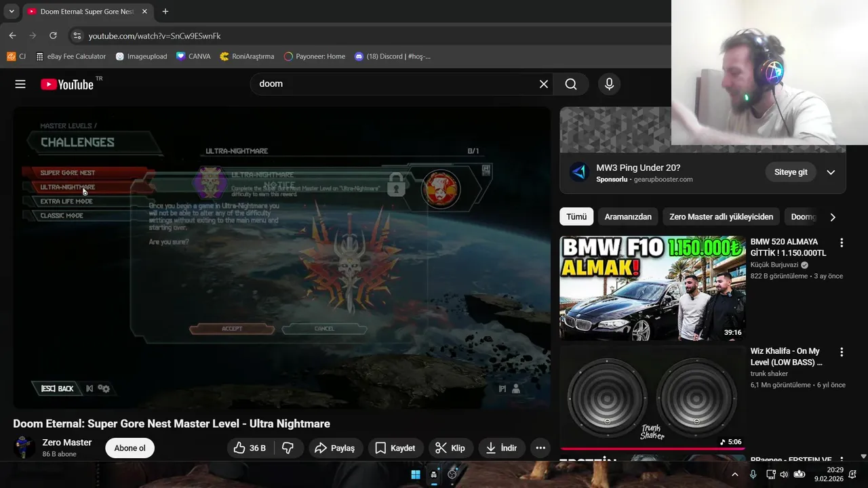This screenshot has height=488, width=868.
Task: Select the Tümü filter chip
Action: click(576, 217)
